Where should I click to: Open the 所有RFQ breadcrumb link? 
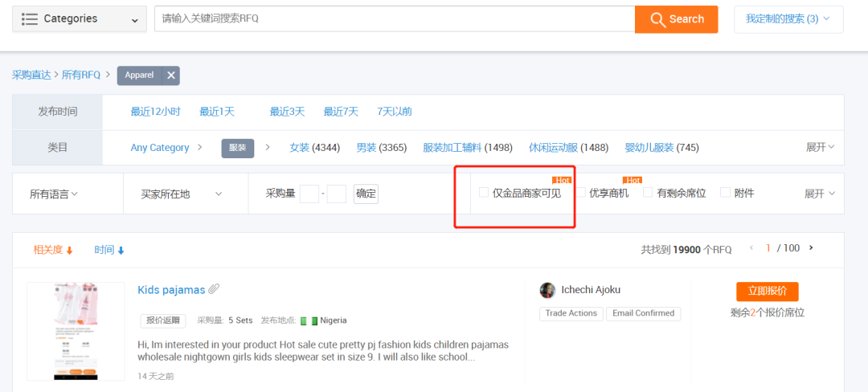[x=81, y=76]
